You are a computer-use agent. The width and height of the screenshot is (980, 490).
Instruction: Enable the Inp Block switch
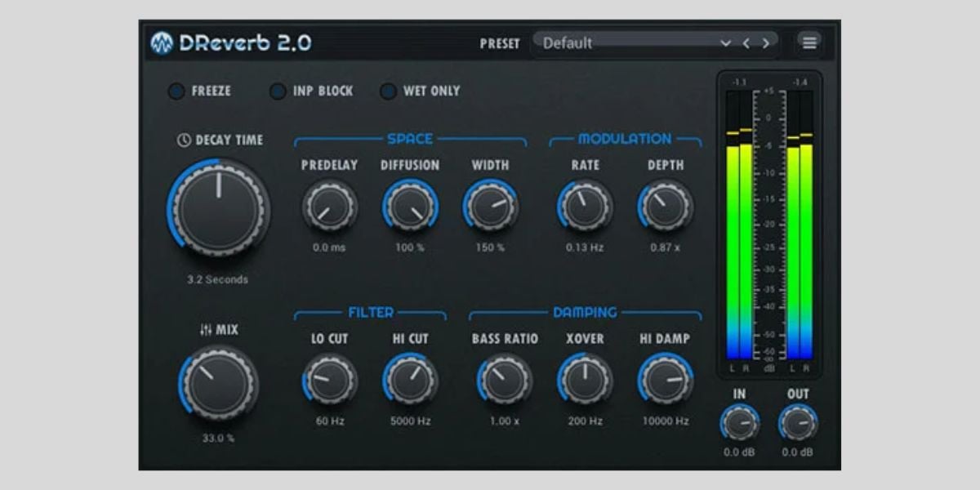click(278, 91)
